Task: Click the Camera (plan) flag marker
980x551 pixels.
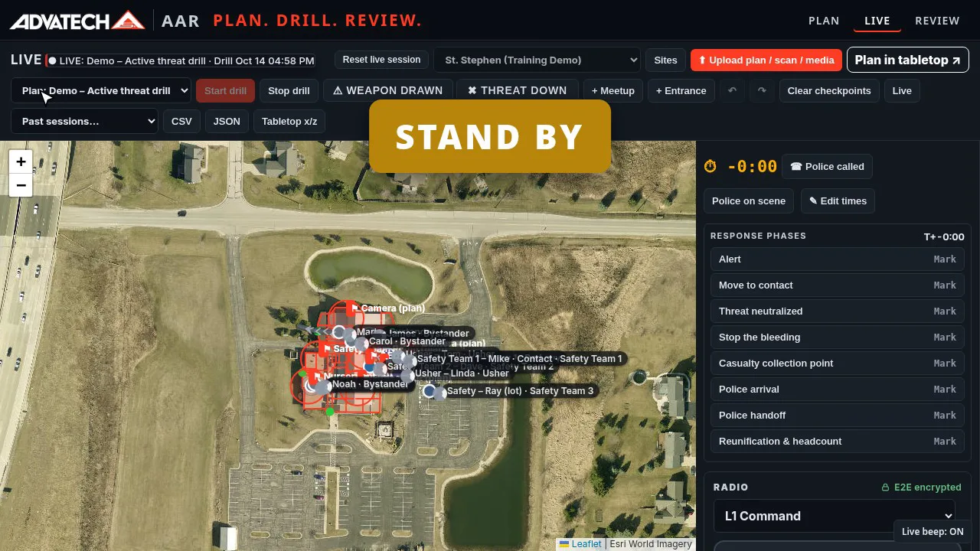Action: (x=353, y=308)
